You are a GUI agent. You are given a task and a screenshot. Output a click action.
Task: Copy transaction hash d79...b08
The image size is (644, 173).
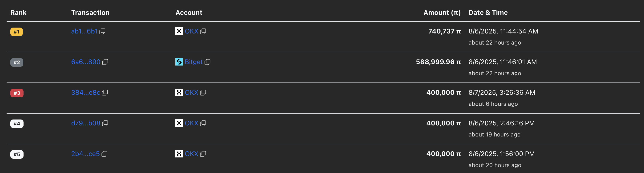[105, 123]
